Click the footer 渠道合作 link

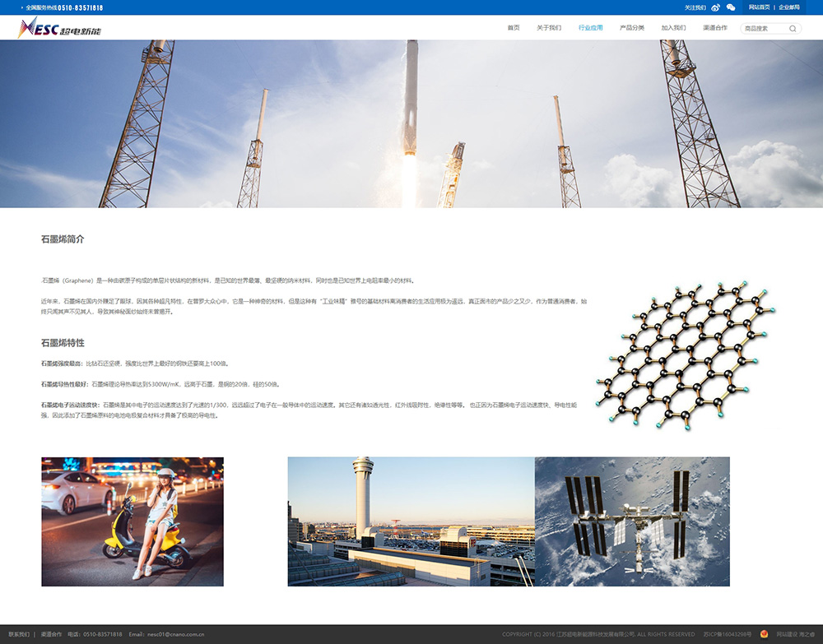click(x=51, y=634)
